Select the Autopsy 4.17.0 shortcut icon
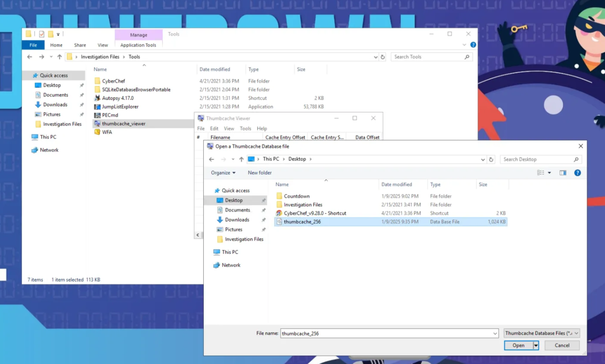The width and height of the screenshot is (605, 364). (97, 98)
